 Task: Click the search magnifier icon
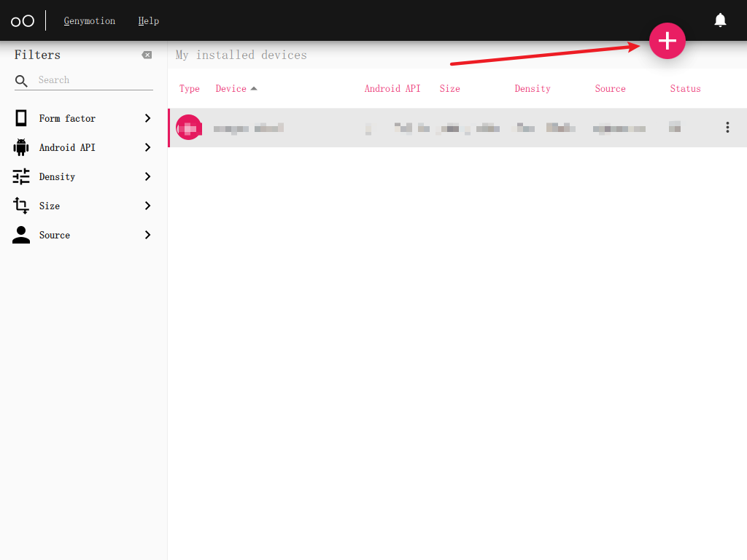pos(21,80)
